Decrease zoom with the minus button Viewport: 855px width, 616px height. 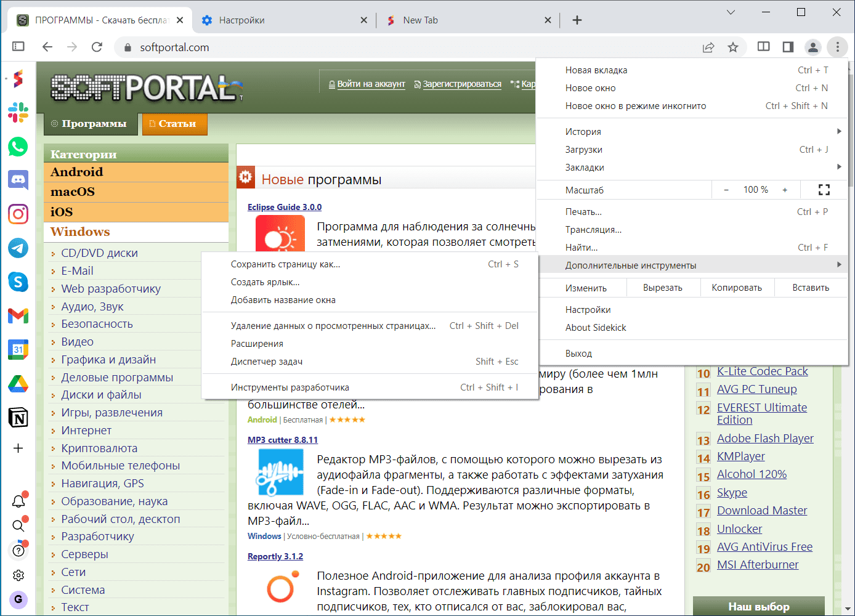[726, 190]
